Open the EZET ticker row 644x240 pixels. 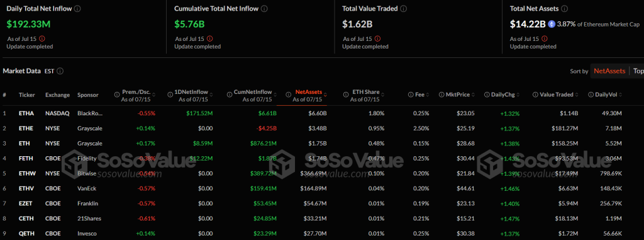(25, 203)
